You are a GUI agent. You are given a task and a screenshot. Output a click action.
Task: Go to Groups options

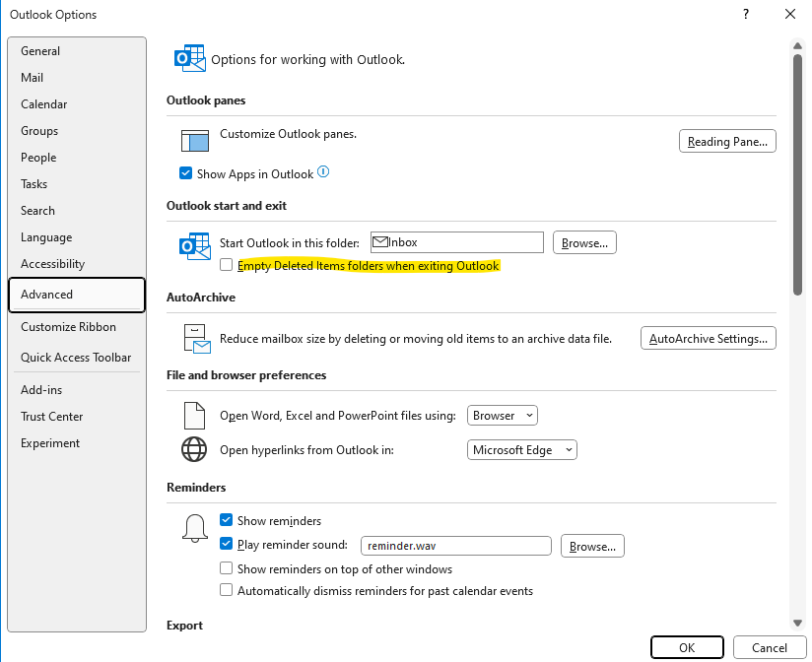tap(77, 131)
